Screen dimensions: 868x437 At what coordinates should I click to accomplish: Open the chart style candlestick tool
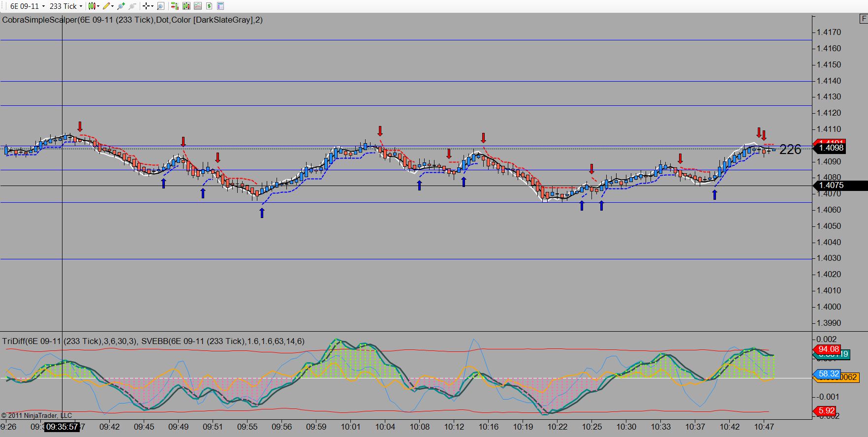(x=92, y=6)
